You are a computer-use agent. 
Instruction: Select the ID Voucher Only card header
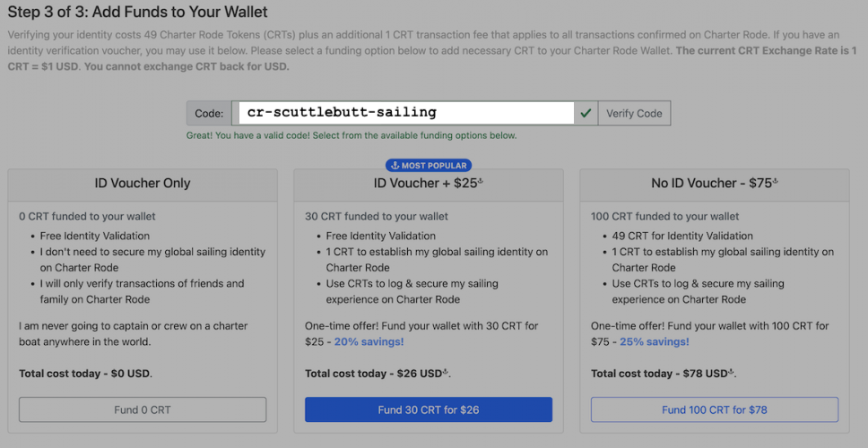coord(143,185)
